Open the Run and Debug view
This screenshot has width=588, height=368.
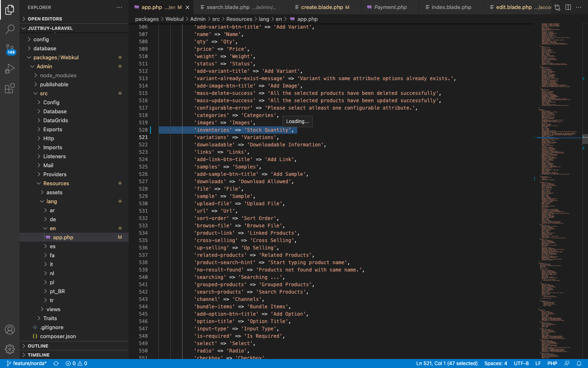pos(10,69)
